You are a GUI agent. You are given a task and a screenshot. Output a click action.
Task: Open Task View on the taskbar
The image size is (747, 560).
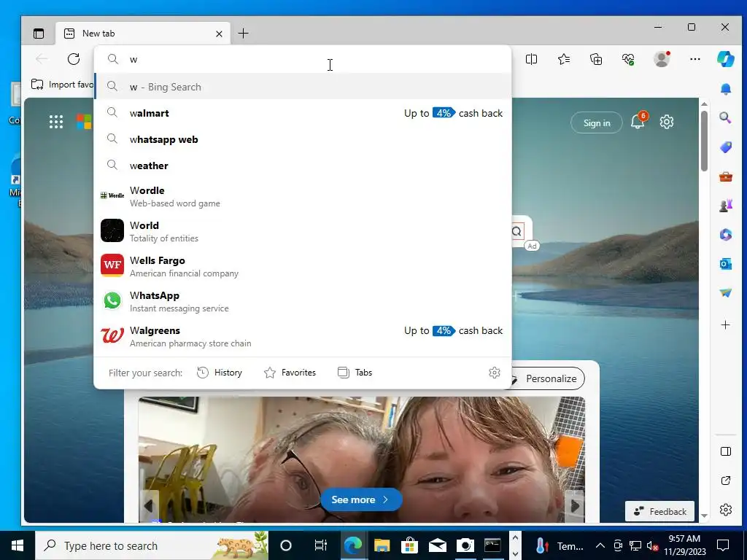click(321, 545)
